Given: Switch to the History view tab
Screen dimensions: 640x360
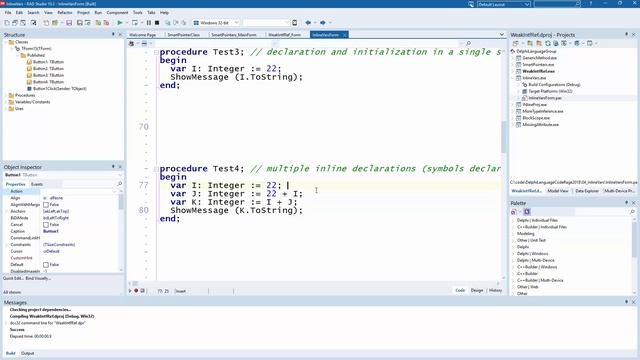Looking at the screenshot, I should [x=495, y=290].
